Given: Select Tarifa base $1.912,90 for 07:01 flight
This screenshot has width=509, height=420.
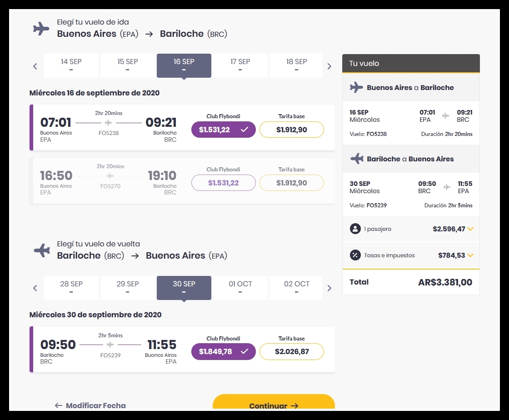Looking at the screenshot, I should tap(291, 130).
